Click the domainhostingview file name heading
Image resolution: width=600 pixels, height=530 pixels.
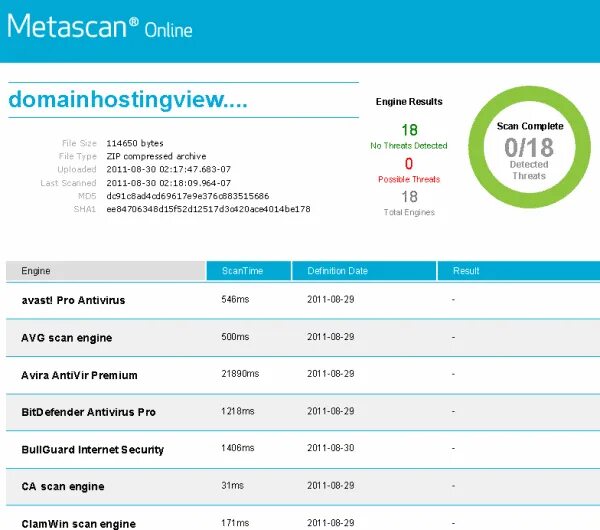(128, 100)
